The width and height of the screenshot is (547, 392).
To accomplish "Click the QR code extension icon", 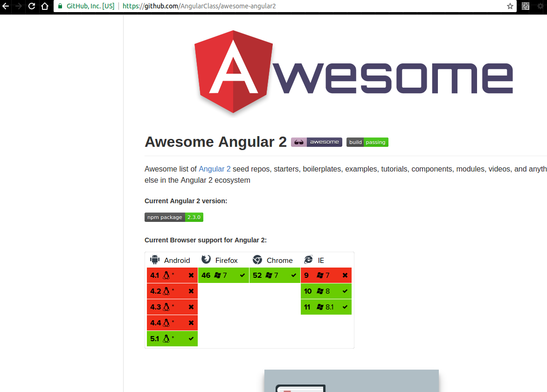I will point(526,6).
